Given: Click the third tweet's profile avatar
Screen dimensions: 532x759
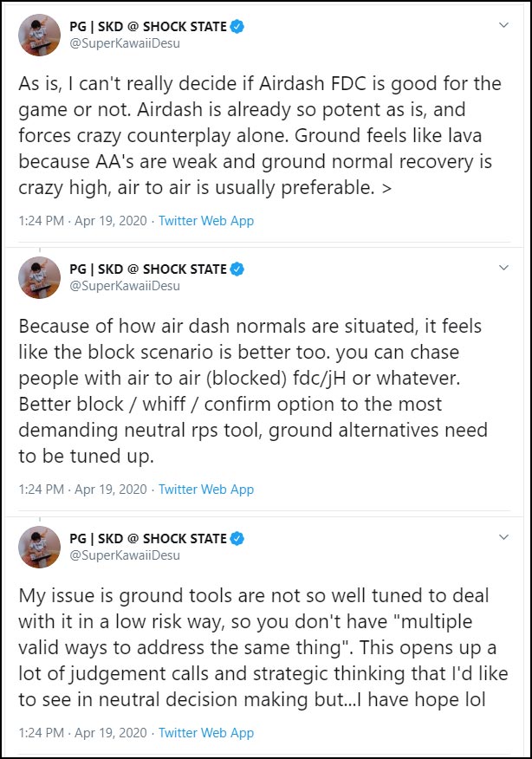Looking at the screenshot, I should pyautogui.click(x=39, y=547).
